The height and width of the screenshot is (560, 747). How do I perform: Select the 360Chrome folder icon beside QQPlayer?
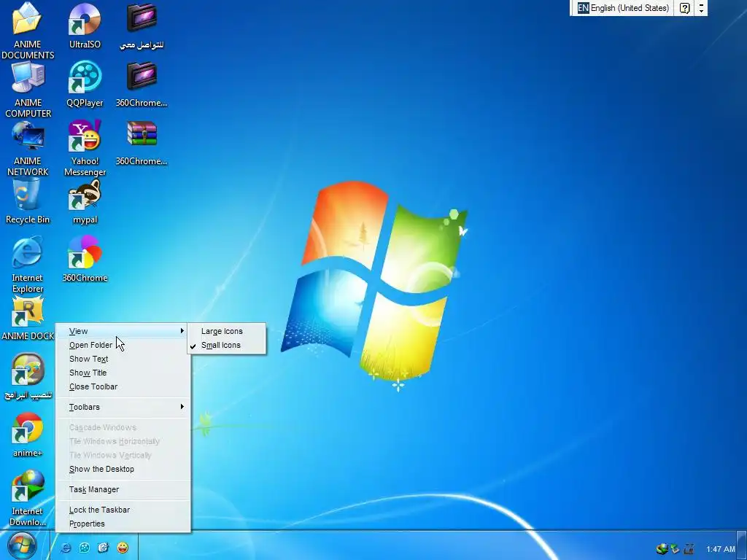(x=142, y=76)
